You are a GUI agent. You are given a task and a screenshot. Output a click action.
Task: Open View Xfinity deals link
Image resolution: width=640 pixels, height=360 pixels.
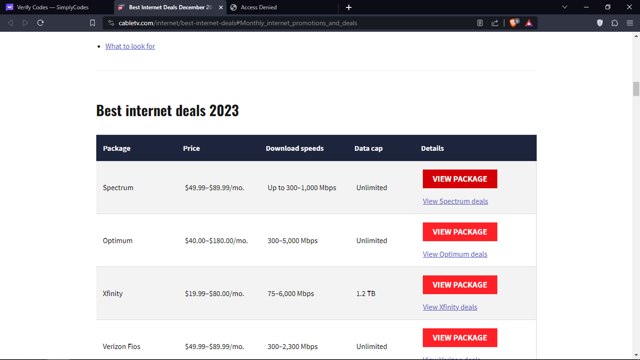(x=450, y=307)
